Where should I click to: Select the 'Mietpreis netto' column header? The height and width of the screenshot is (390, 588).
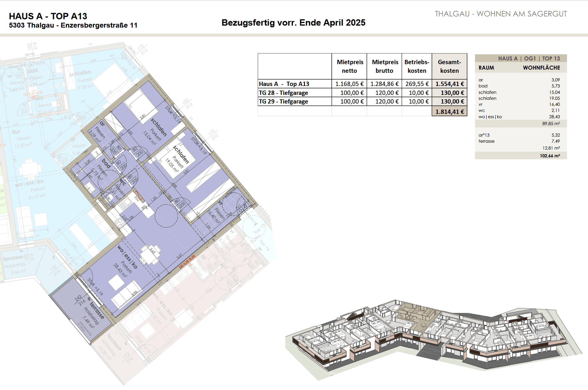coord(349,66)
